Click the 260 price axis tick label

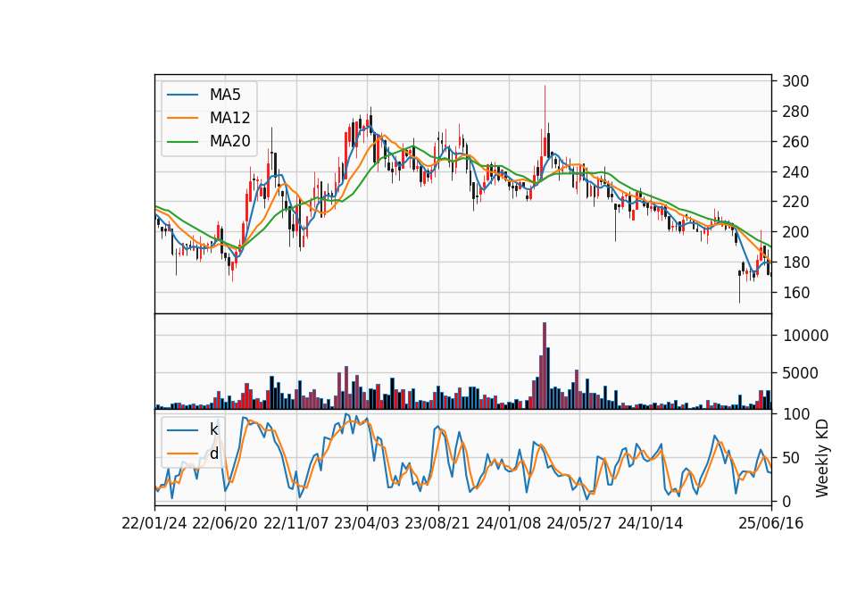(x=795, y=142)
